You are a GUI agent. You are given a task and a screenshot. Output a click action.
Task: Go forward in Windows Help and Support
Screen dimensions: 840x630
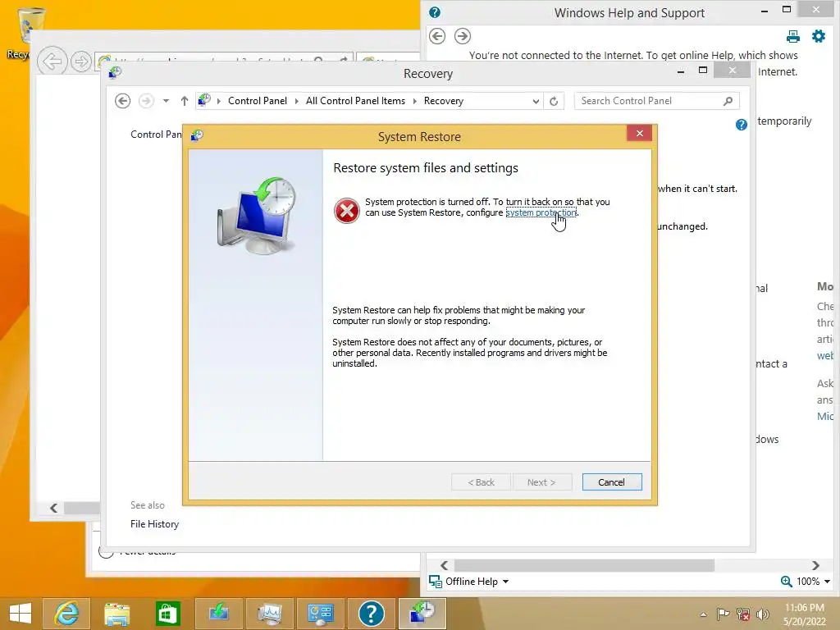click(x=463, y=36)
